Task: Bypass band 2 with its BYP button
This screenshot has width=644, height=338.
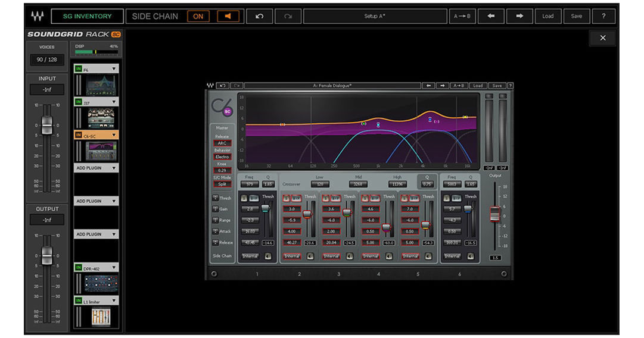Action: click(x=296, y=198)
